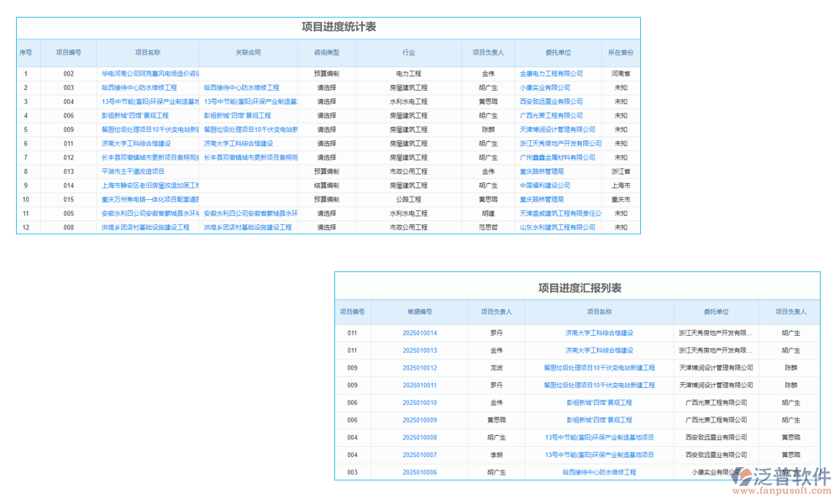
Task: Open document number 2025010006
Action: click(420, 473)
